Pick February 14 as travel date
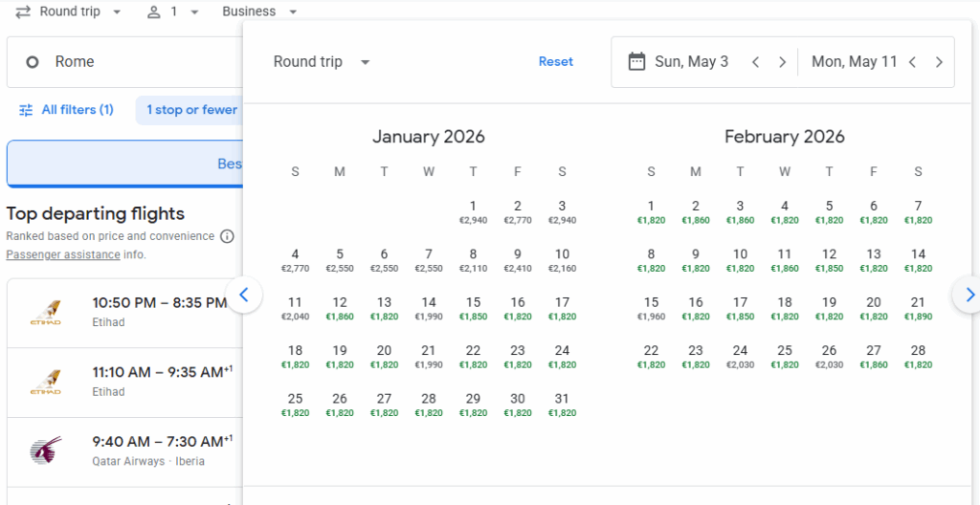 point(918,260)
